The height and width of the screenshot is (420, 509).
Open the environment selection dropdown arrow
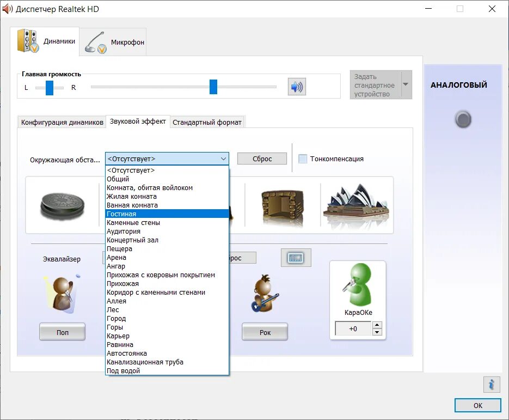pos(223,158)
